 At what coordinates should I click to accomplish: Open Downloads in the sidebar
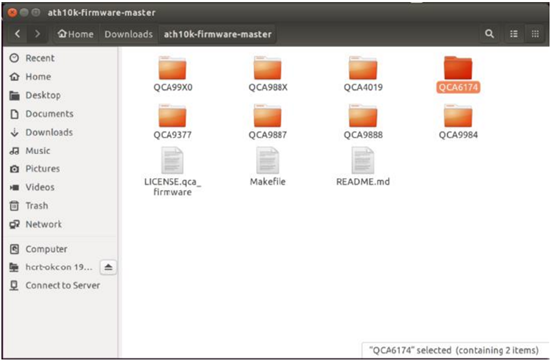coord(59,132)
